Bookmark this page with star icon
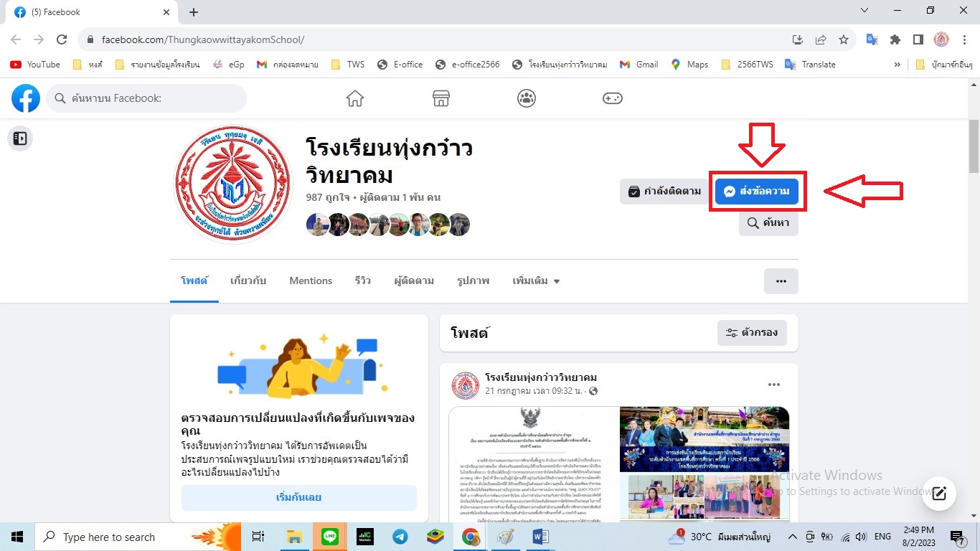 click(844, 39)
